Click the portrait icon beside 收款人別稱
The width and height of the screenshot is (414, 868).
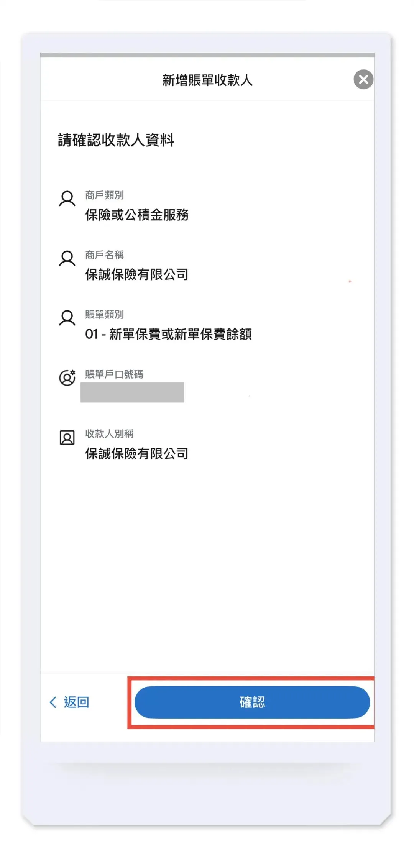coord(67,437)
